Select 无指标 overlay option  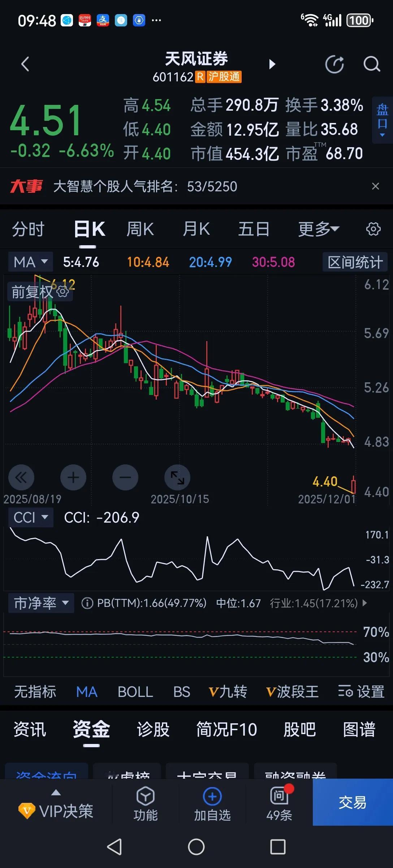coord(35,692)
